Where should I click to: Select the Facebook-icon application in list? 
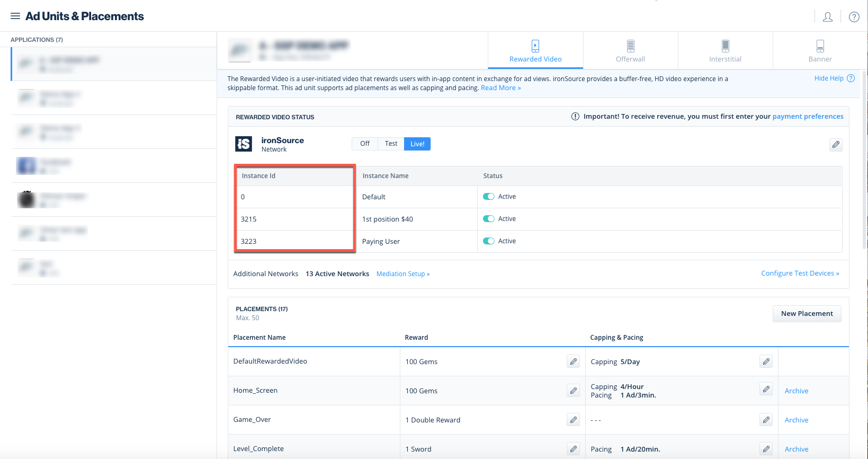(x=114, y=166)
